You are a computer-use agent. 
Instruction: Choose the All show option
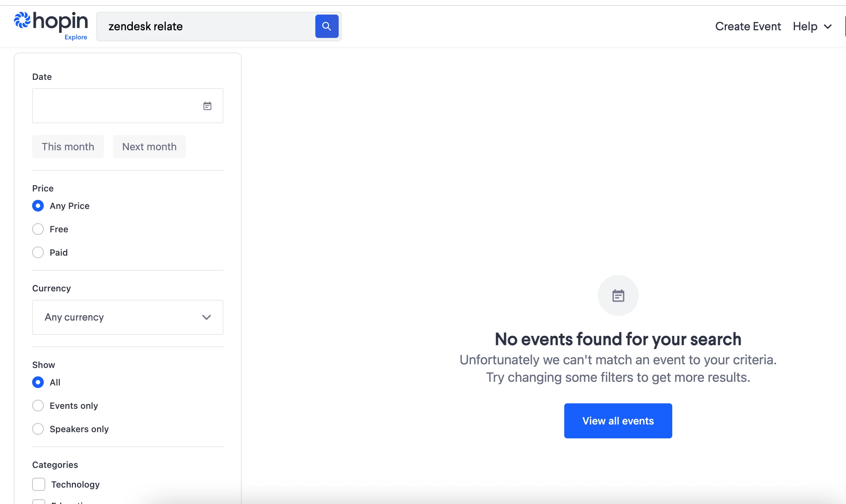pyautogui.click(x=38, y=382)
